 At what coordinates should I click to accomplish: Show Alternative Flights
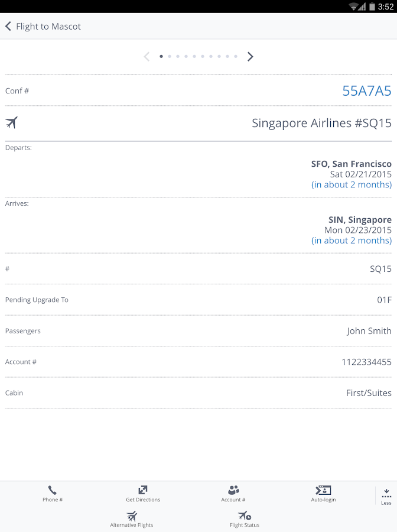[x=132, y=516]
